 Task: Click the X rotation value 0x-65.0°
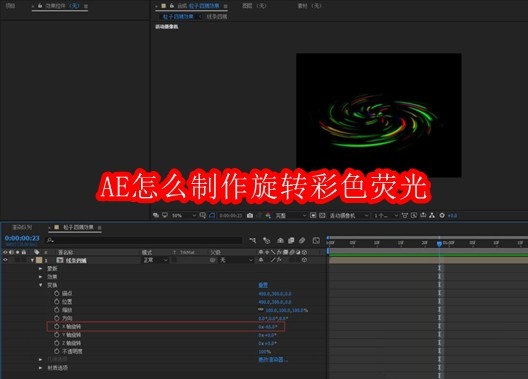tap(268, 326)
